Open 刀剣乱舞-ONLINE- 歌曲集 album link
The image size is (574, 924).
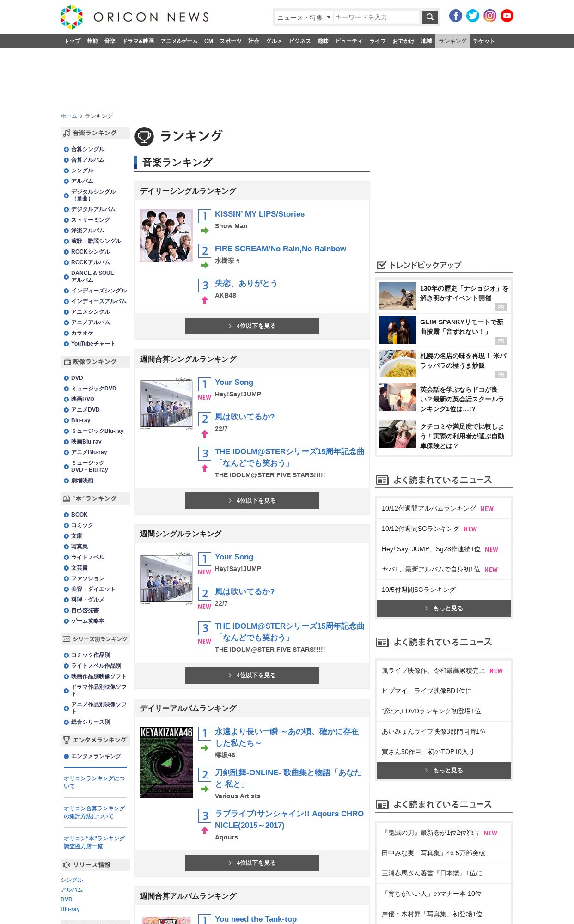coord(288,778)
